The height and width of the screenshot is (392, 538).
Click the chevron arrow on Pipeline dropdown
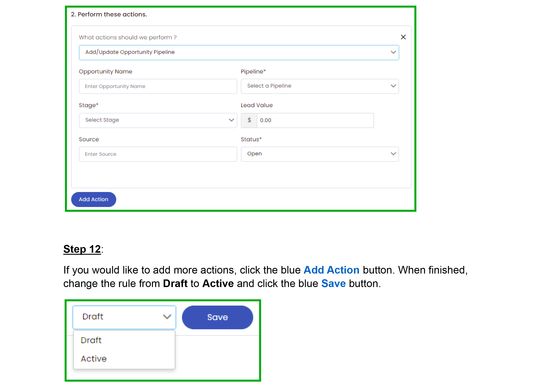pos(393,86)
